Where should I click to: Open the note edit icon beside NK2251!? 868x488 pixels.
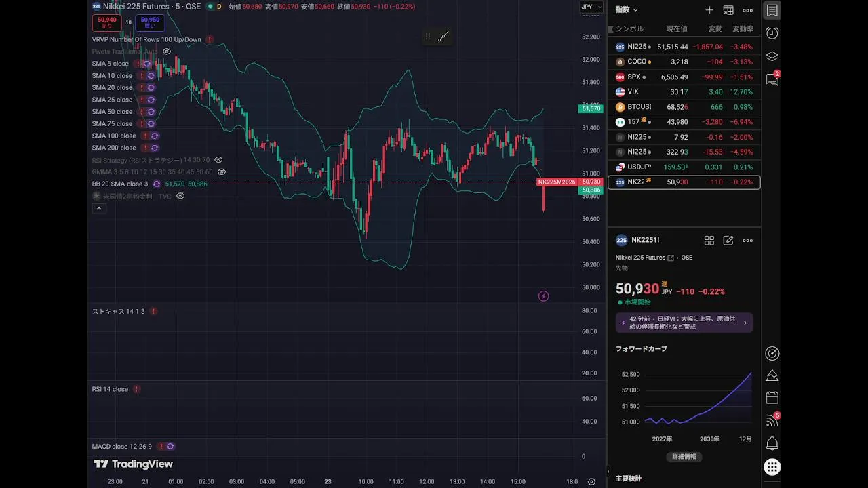click(x=728, y=241)
